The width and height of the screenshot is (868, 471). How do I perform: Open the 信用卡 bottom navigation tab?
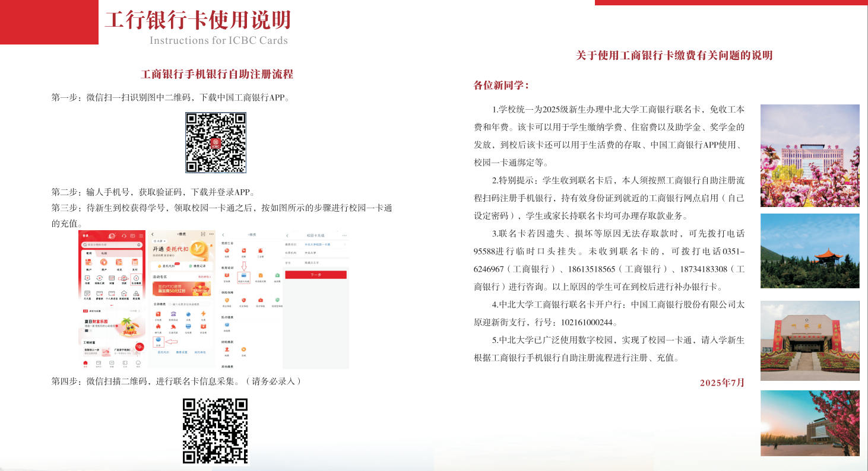pyautogui.click(x=99, y=363)
